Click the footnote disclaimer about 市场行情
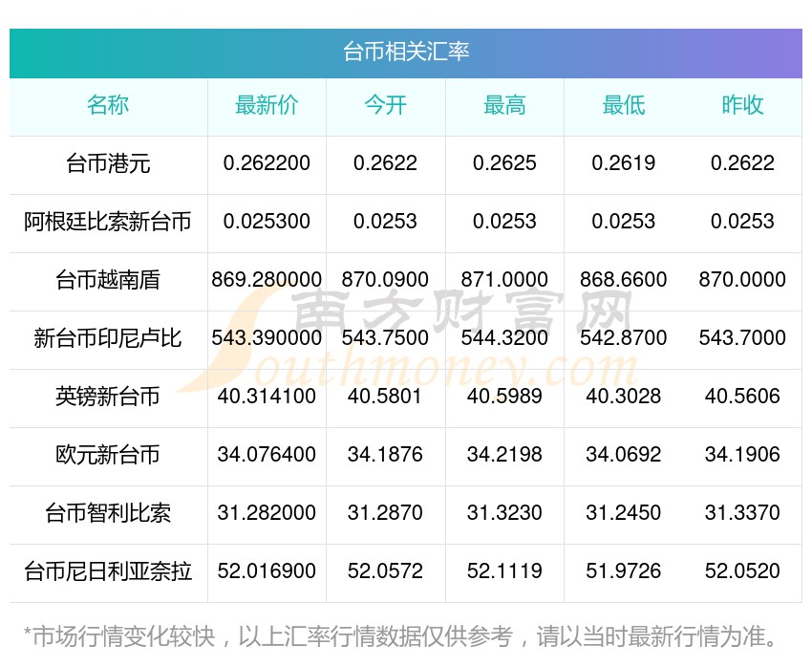The image size is (812, 667). point(399,636)
